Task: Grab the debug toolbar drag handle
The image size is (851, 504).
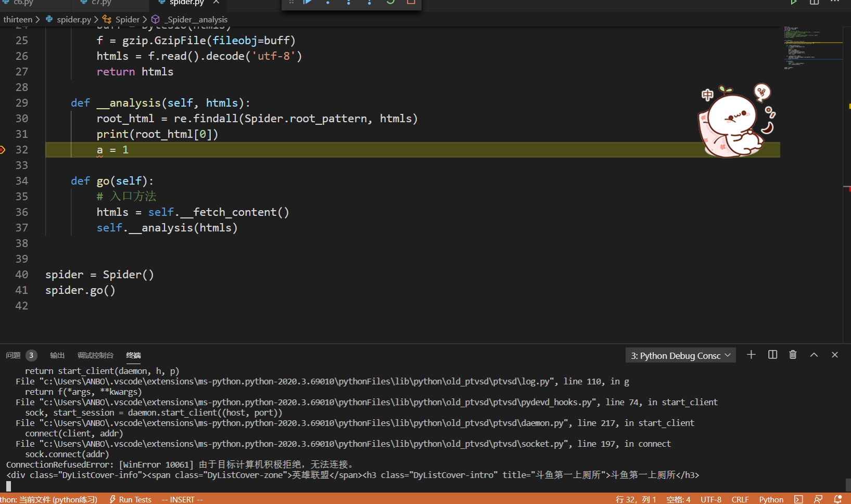Action: pos(291,2)
